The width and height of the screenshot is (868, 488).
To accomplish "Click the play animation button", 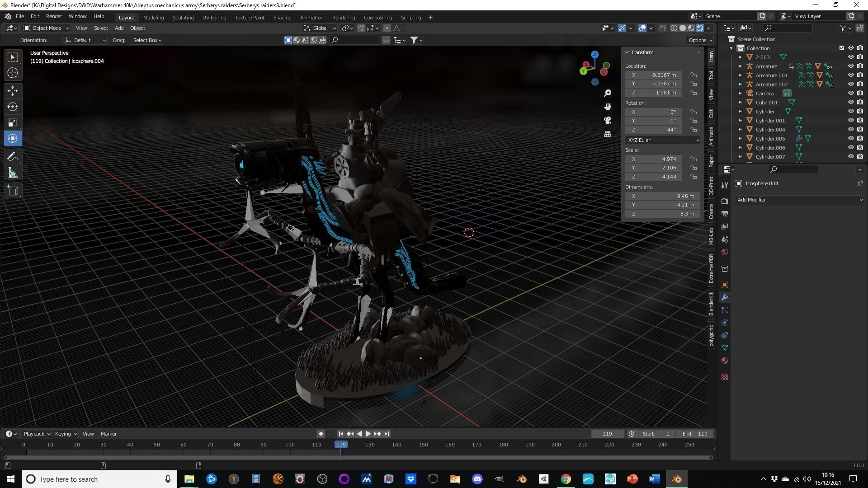I will pos(368,434).
